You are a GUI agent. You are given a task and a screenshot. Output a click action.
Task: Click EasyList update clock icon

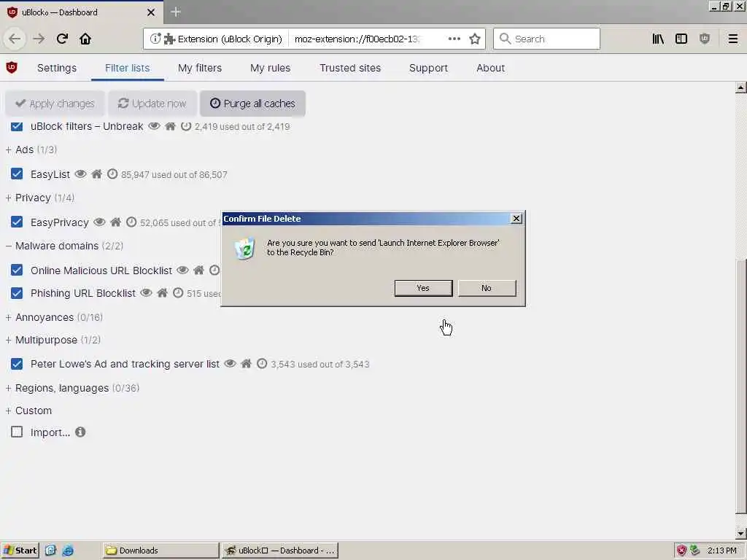[x=112, y=174]
